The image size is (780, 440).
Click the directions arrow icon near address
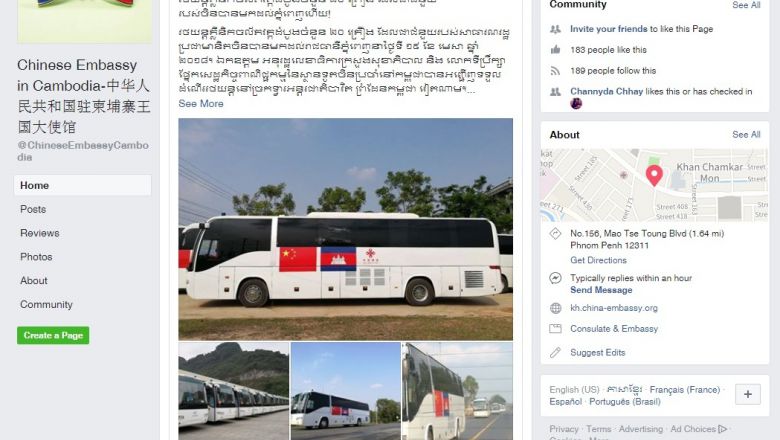(x=556, y=234)
